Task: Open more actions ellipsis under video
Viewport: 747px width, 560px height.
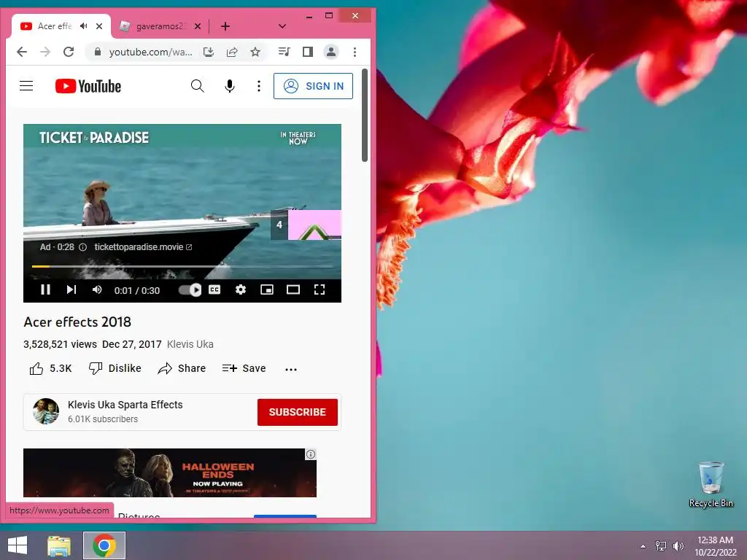Action: click(x=291, y=369)
